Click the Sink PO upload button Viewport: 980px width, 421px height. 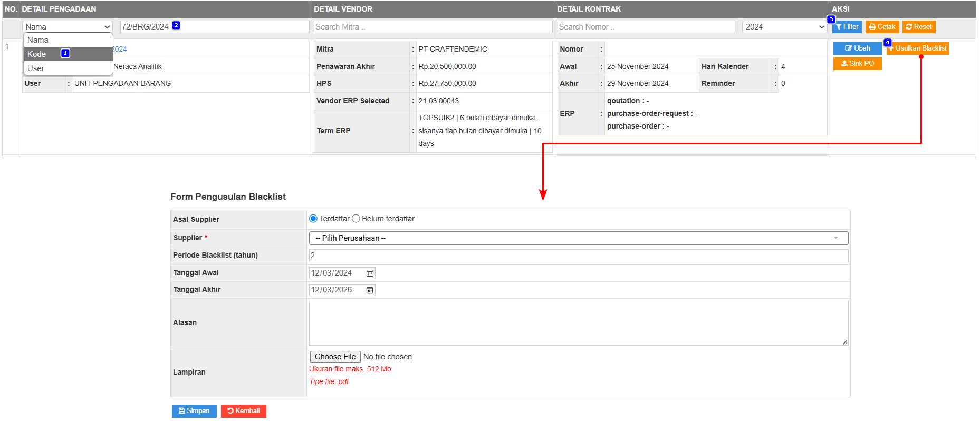(x=857, y=64)
